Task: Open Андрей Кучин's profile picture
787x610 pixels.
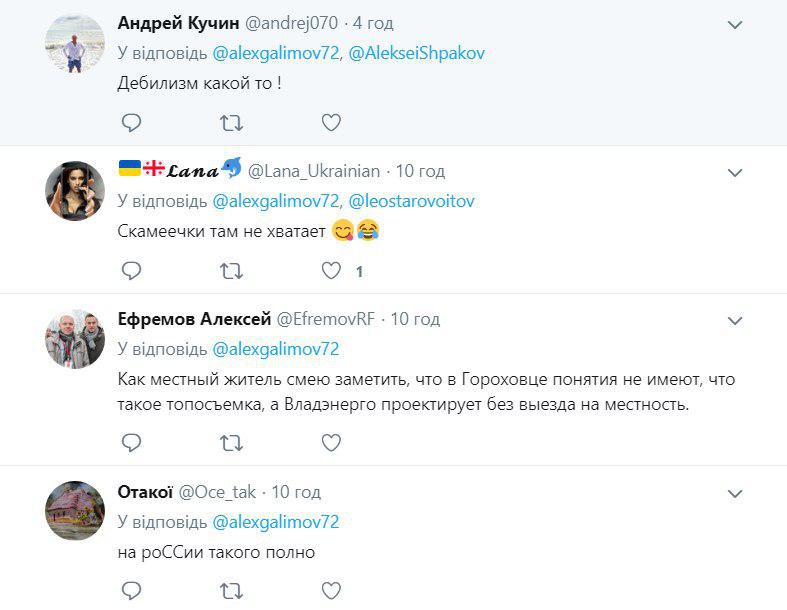Action: coord(76,45)
